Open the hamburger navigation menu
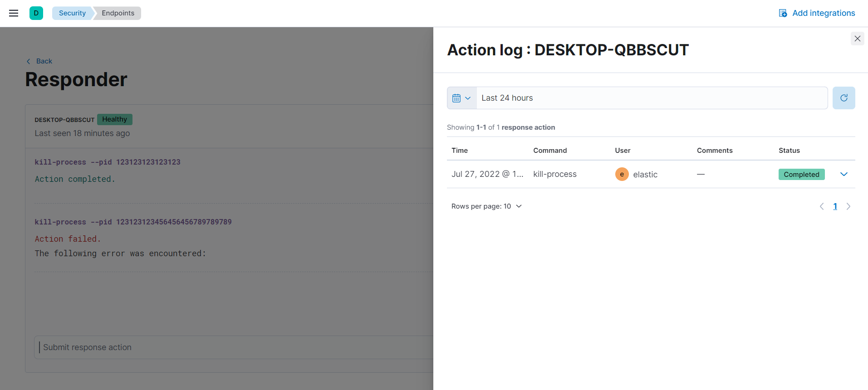 pyautogui.click(x=14, y=13)
